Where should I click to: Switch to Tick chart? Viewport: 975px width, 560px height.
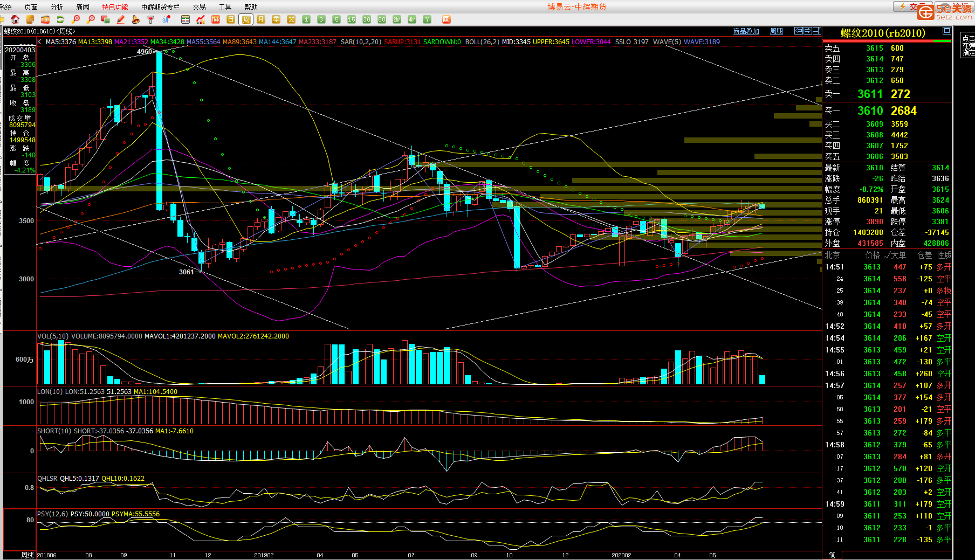(216, 19)
